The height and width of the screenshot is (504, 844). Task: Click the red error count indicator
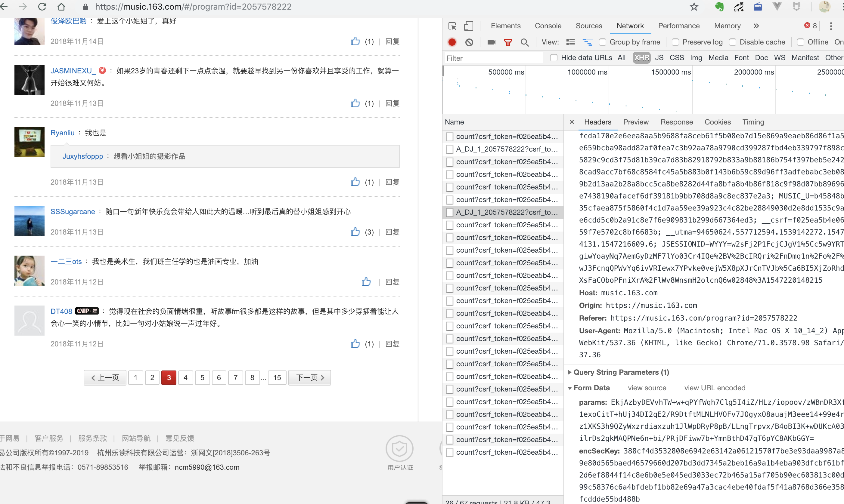[811, 26]
